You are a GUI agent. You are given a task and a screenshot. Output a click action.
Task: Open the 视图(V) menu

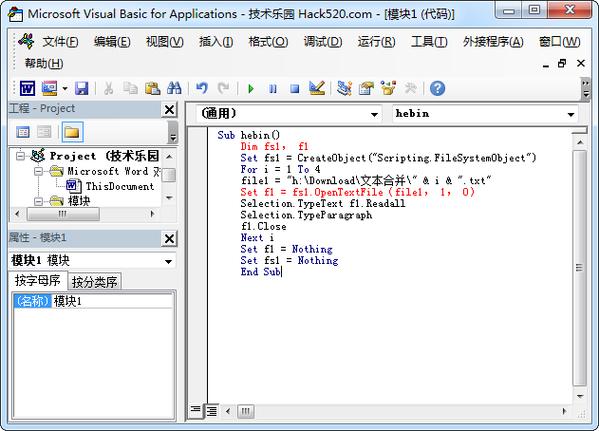165,41
